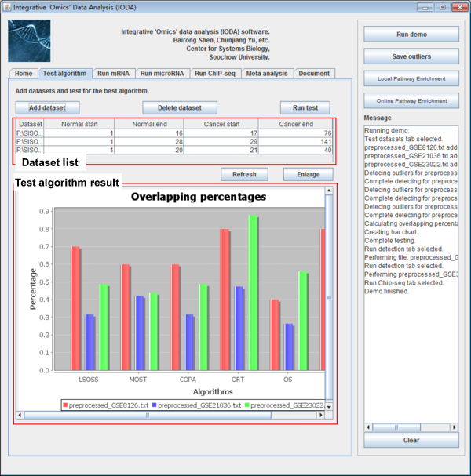Viewport: 471px width, 476px height.
Task: Select the Dataset column header
Action: point(30,124)
